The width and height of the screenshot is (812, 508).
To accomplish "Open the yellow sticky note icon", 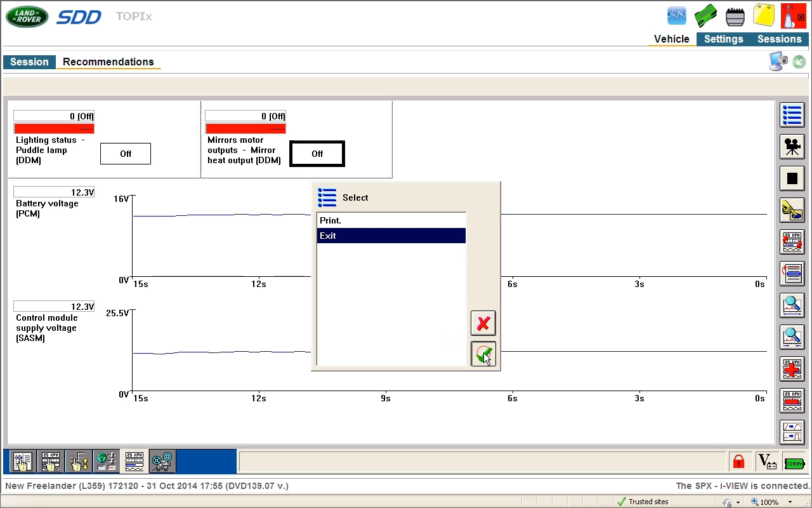I will tap(764, 15).
